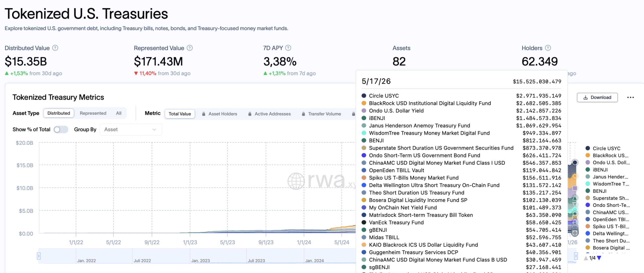
Task: Open the three-dot more options menu
Action: click(630, 97)
